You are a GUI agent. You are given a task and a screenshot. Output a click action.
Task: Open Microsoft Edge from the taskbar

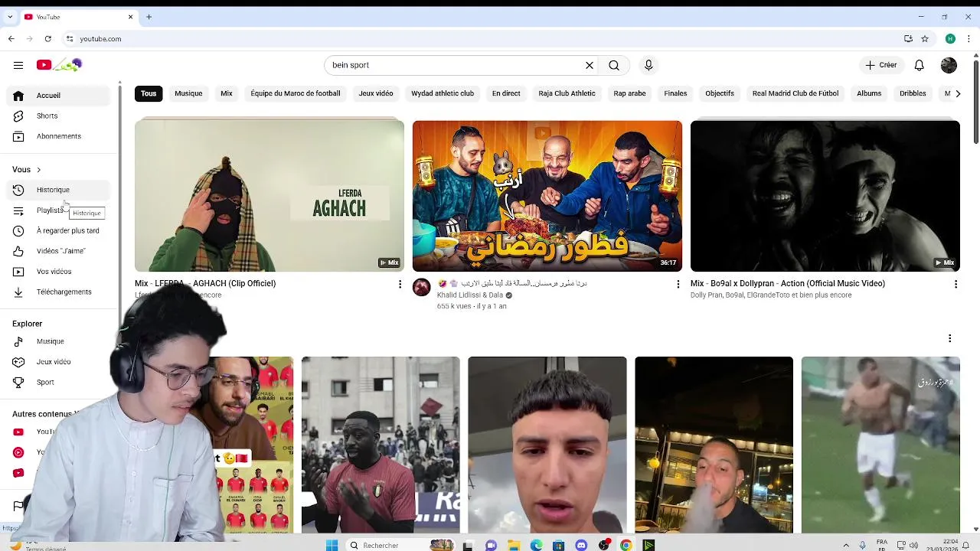point(537,545)
